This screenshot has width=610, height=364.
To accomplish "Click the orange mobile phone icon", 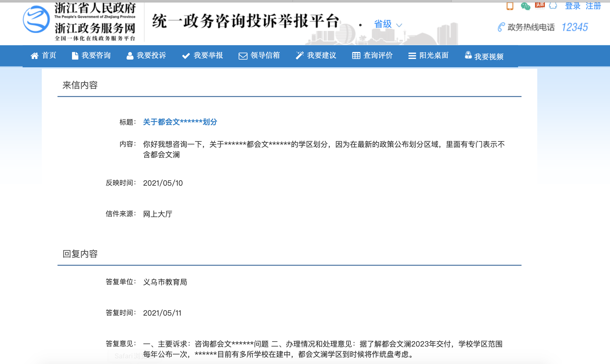I will [510, 6].
